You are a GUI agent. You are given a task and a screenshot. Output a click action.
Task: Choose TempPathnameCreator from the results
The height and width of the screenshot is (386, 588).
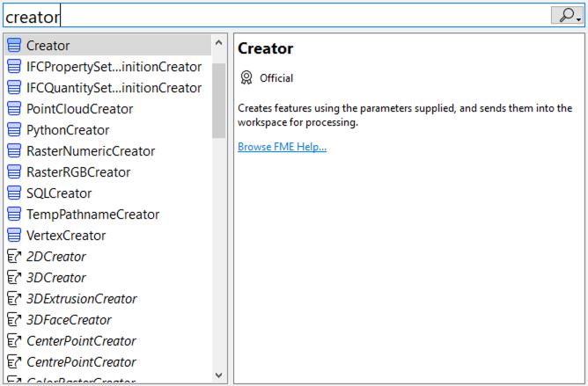(93, 215)
